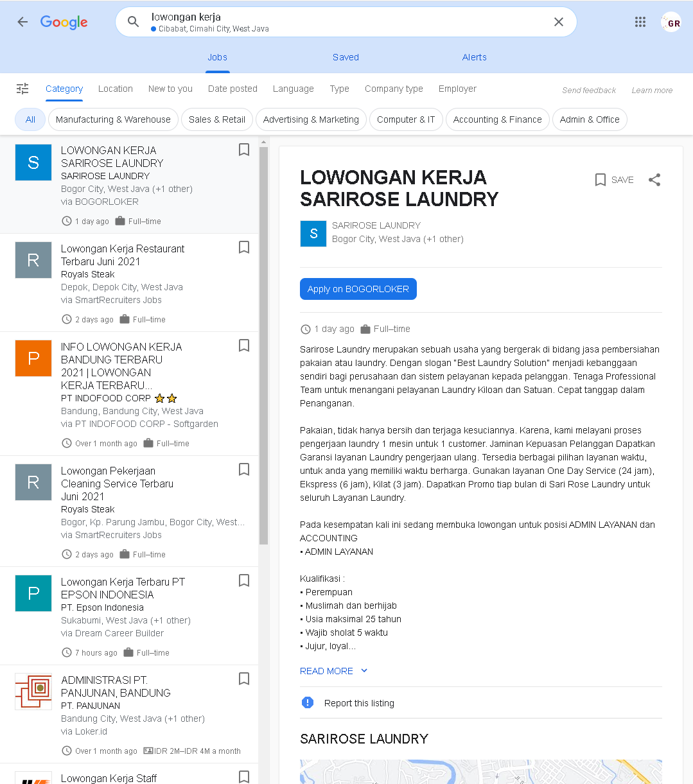Click the Send feedback link

(x=589, y=91)
